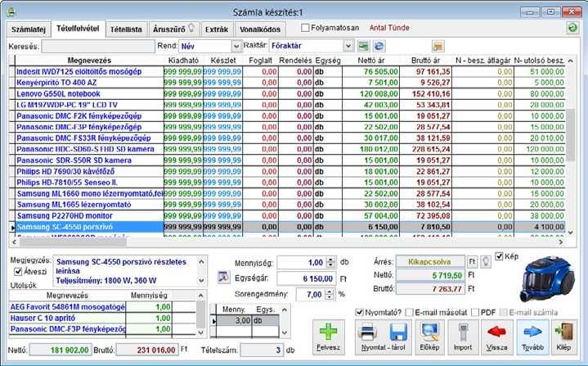588x366 pixels.
Task: Adjust Sorengedmény with the spinner arrows
Action: tap(330, 295)
